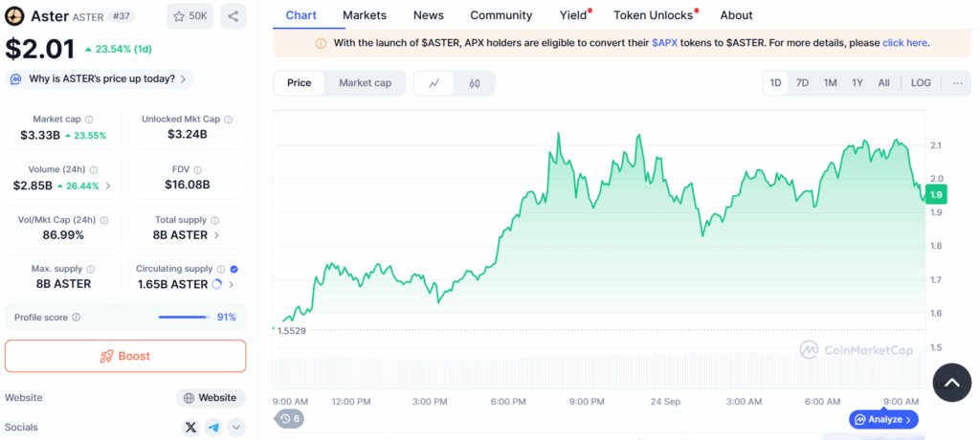The image size is (980, 440).
Task: Set chart range to 7D
Action: coord(803,83)
